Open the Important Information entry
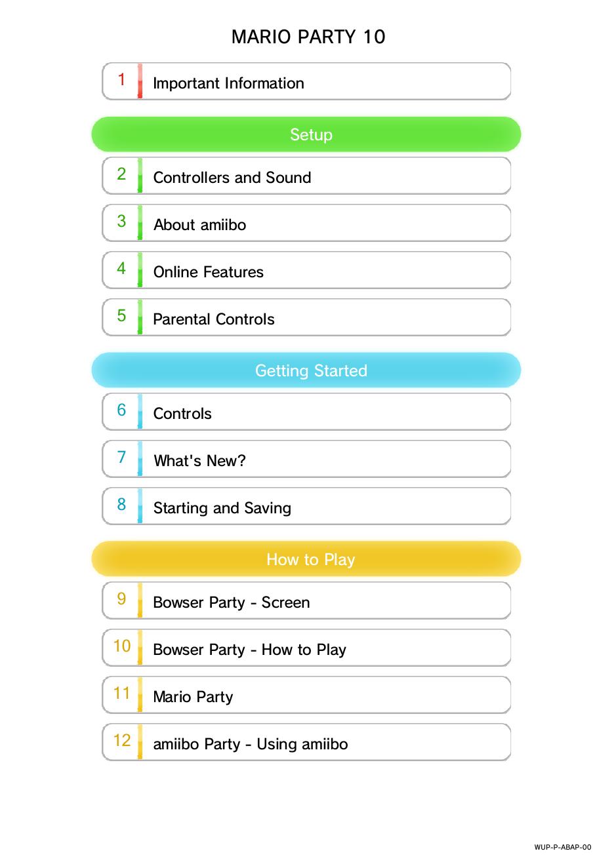The width and height of the screenshot is (614, 868). 306,83
